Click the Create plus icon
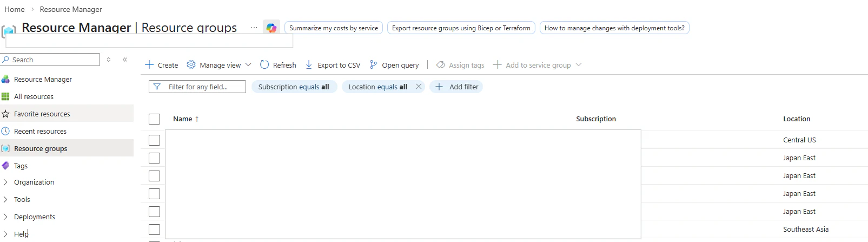Viewport: 868px width, 242px height. pos(149,65)
